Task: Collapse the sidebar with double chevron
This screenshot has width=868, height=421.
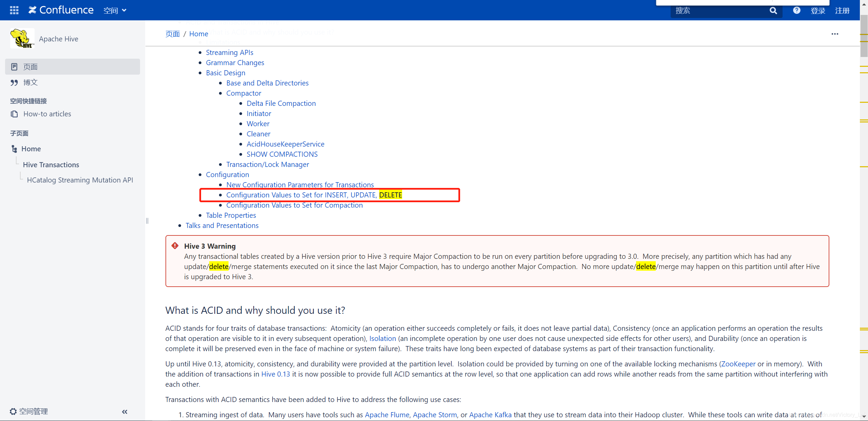Action: pos(125,412)
